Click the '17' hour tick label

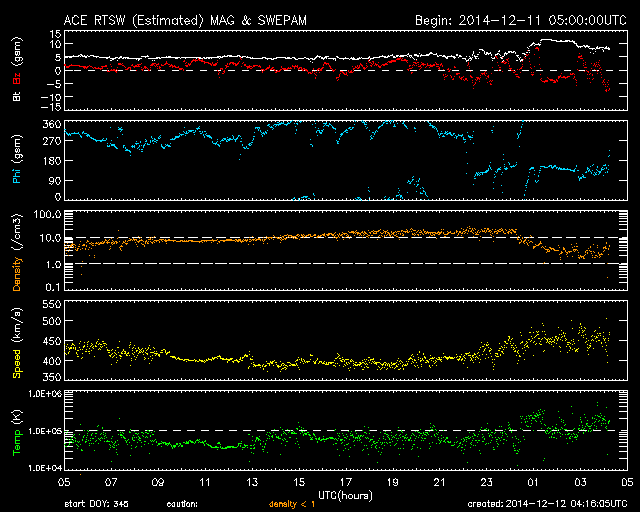[x=346, y=482]
